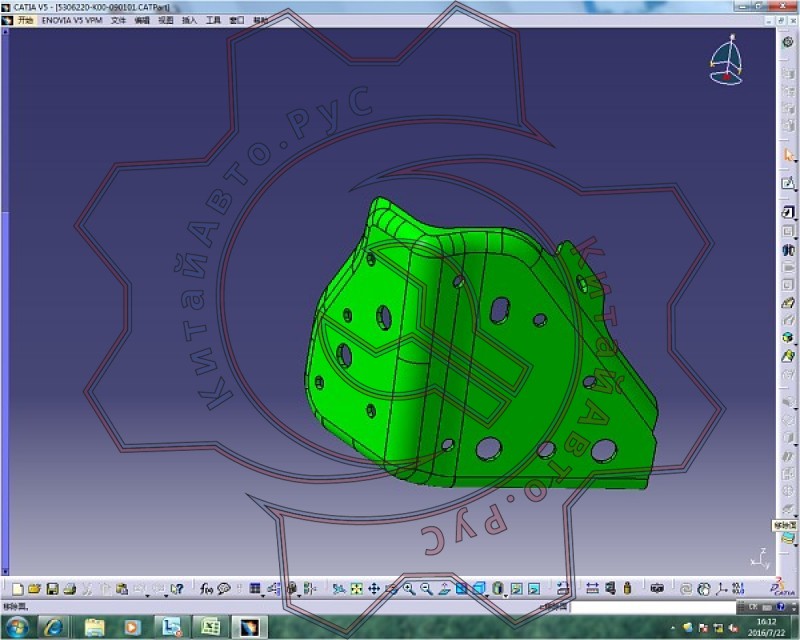Viewport: 800px width, 640px height.
Task: Click the Zoom Out magnifier icon
Action: tap(427, 589)
